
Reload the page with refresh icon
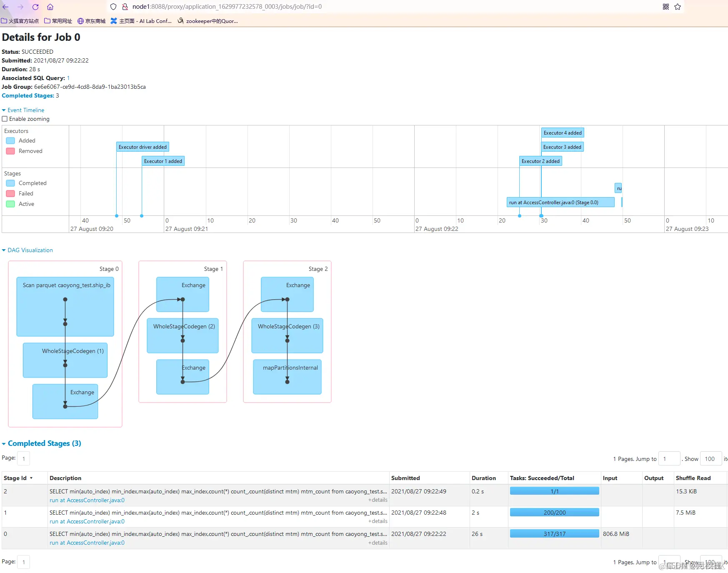click(x=35, y=7)
